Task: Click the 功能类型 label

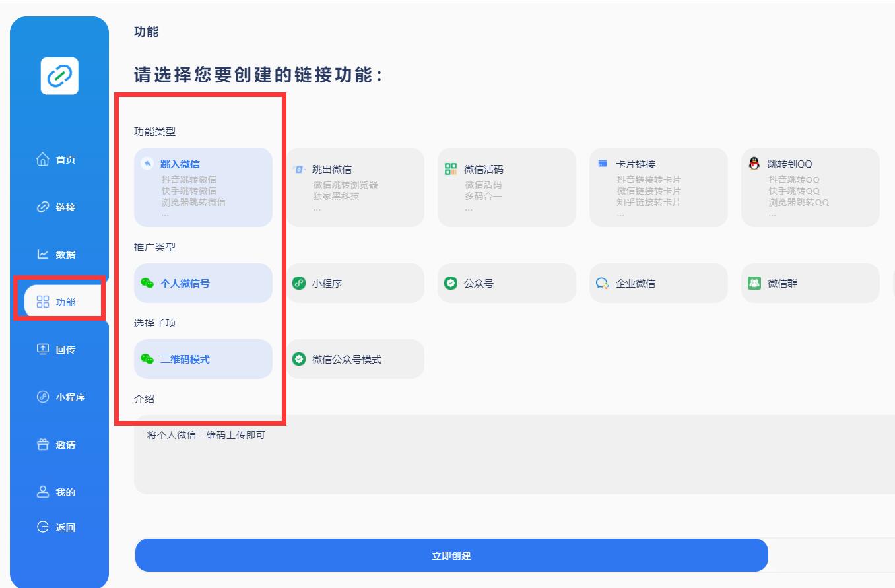Action: click(x=154, y=131)
